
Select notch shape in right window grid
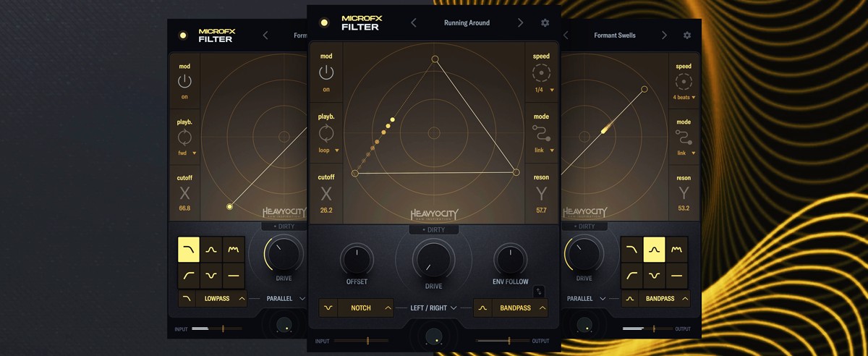coord(654,275)
